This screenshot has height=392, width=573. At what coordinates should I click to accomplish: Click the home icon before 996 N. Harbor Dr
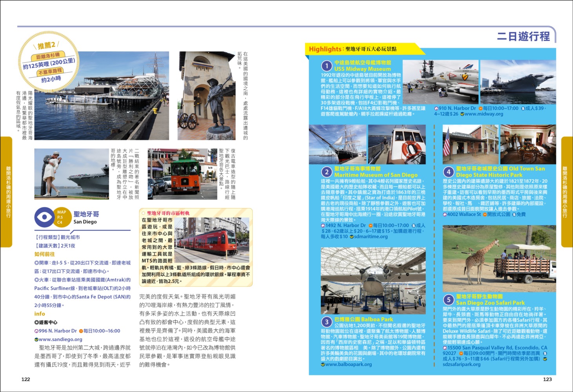pos(36,331)
